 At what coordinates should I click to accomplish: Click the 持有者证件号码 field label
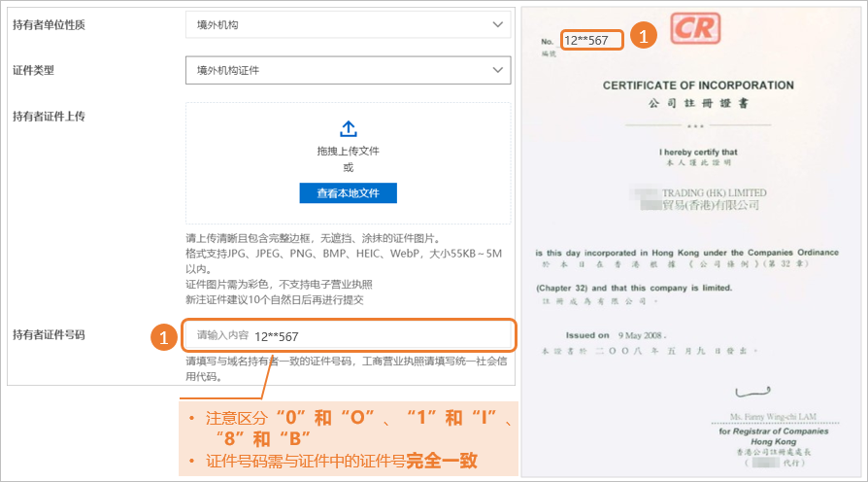tap(49, 335)
